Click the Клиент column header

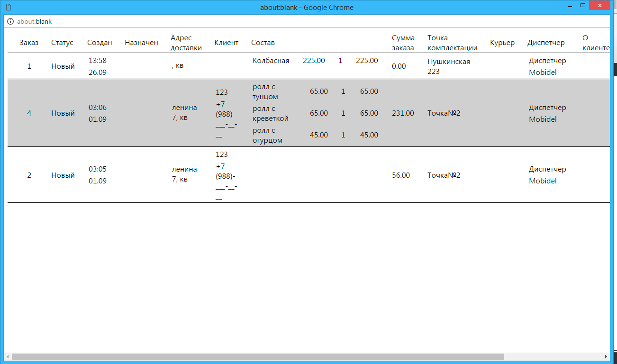[226, 43]
